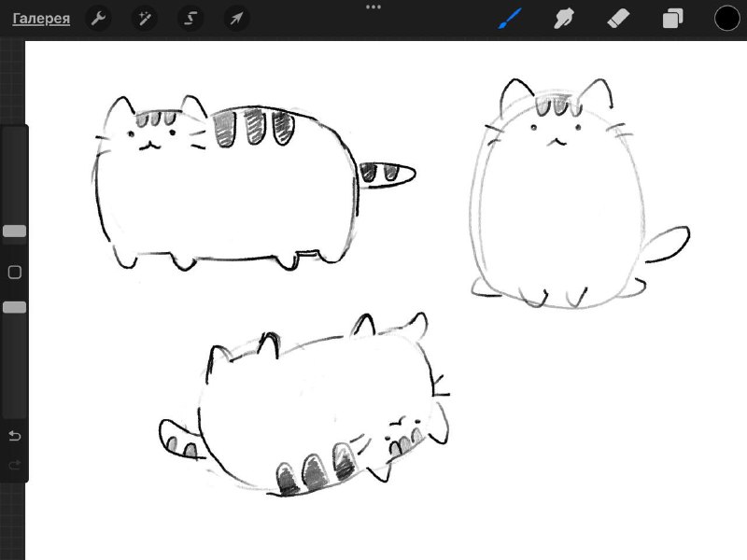Undo the last action with sidebar arrow
The width and height of the screenshot is (747, 560).
(15, 436)
